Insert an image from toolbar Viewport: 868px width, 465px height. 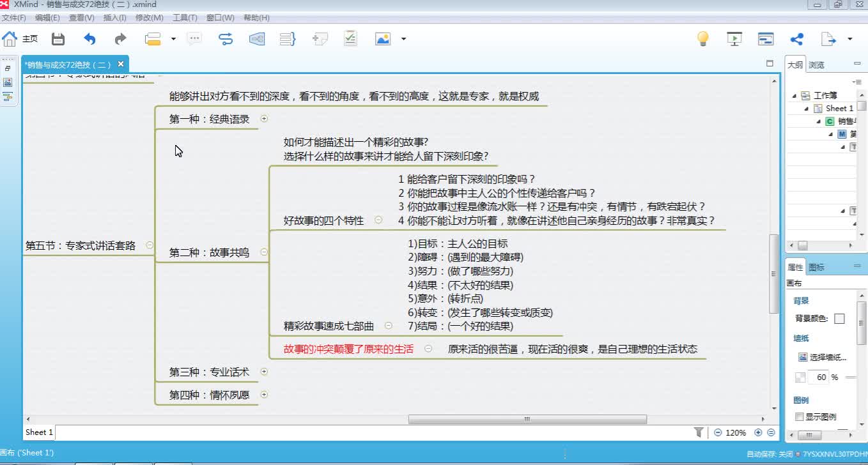(383, 39)
